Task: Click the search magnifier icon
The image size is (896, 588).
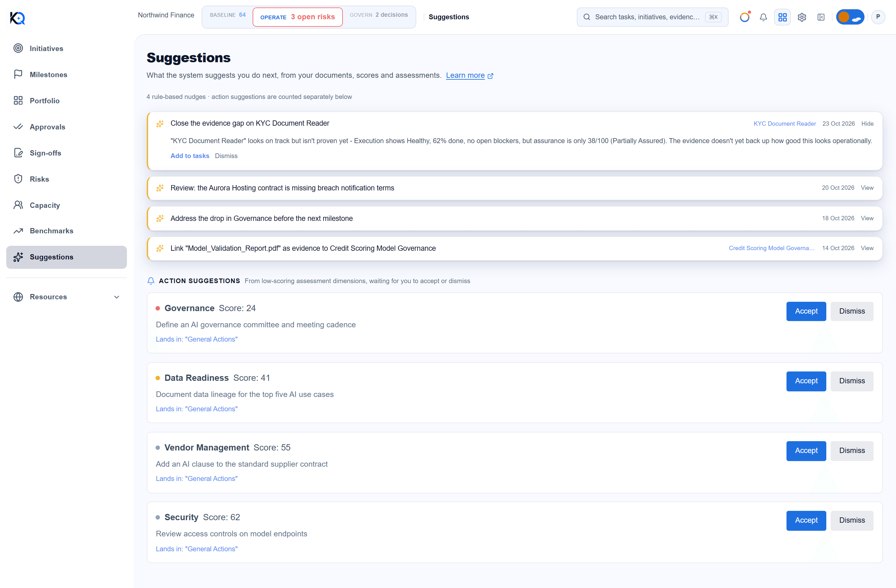Action: point(586,17)
